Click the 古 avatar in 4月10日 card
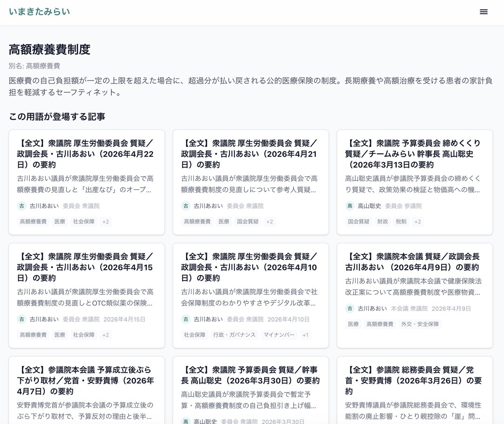Viewport: 504px width, 424px height. click(x=186, y=319)
